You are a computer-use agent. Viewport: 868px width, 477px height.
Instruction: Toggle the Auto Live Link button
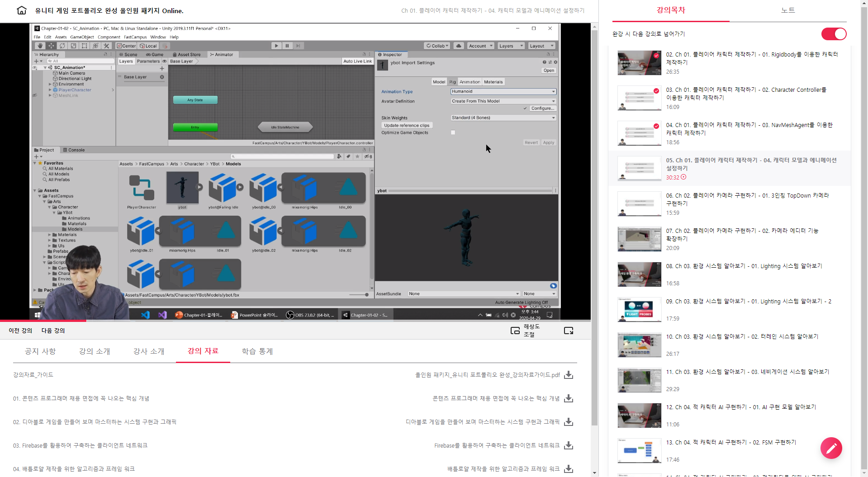click(x=357, y=61)
